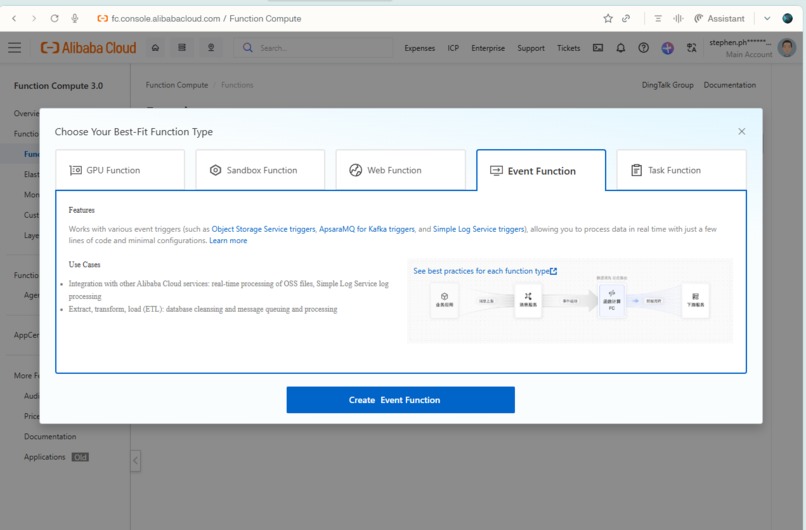
Task: Open Documentation link at top right
Action: click(729, 85)
